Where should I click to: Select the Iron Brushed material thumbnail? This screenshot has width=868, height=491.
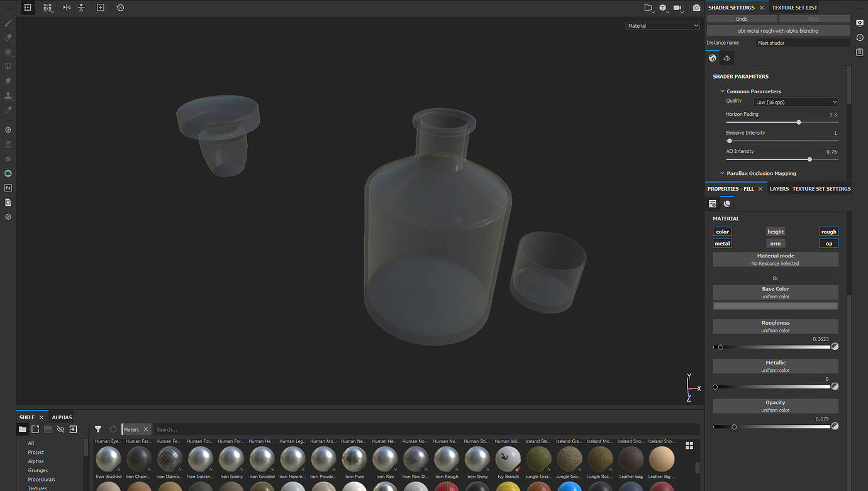tap(108, 460)
